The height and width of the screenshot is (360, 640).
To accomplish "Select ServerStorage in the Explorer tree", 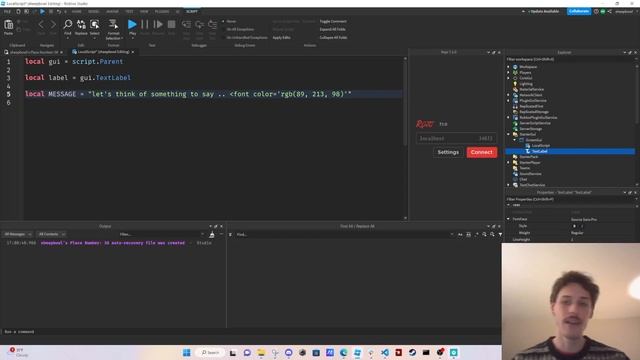I will coord(531,129).
